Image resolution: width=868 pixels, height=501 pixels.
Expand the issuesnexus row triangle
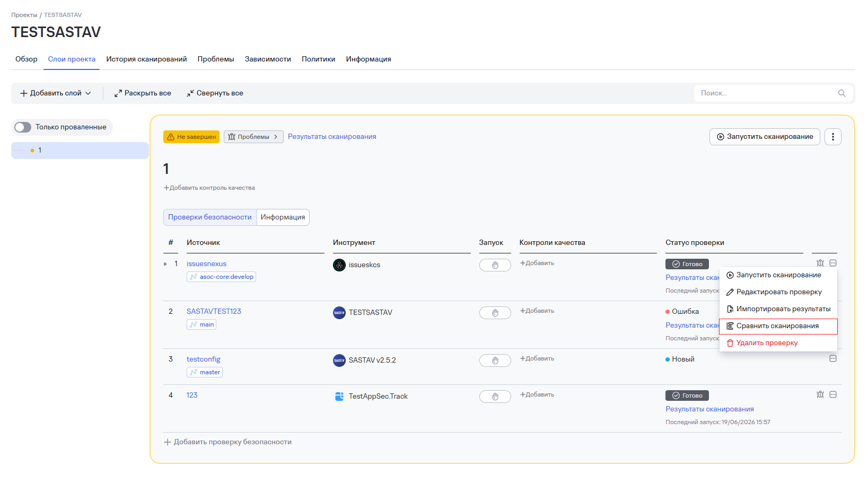pyautogui.click(x=165, y=264)
